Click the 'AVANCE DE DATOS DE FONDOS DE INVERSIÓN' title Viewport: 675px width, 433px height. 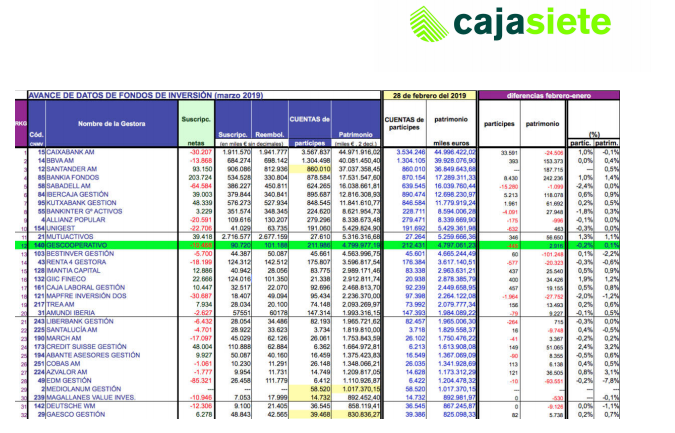pos(149,94)
